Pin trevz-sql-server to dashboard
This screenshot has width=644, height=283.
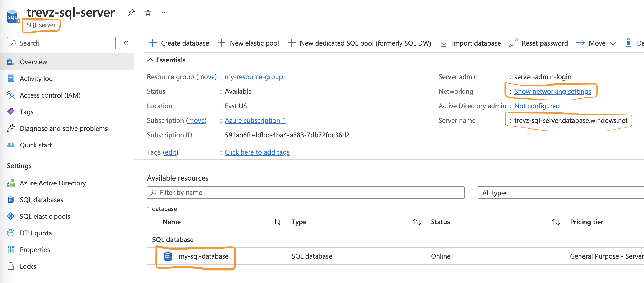pyautogui.click(x=131, y=12)
